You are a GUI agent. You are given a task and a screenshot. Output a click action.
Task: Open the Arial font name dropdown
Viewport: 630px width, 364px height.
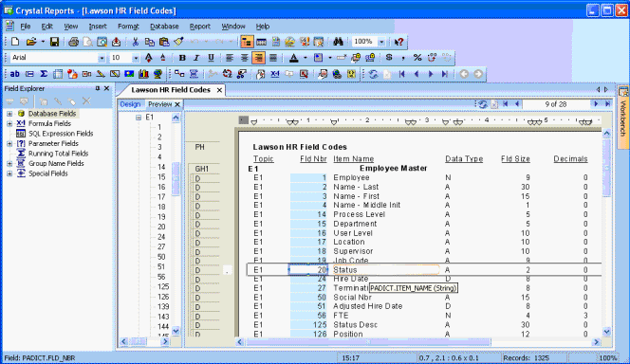102,58
